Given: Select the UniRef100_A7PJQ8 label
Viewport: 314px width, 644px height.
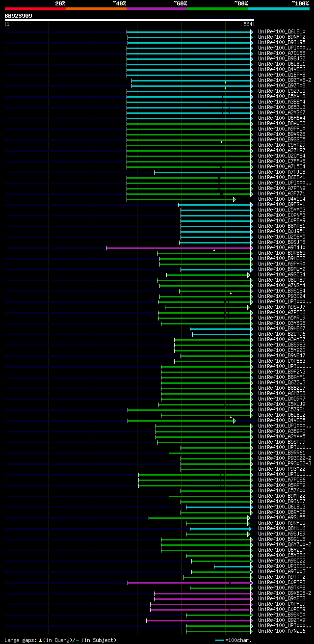Looking at the screenshot, I should click(282, 172).
